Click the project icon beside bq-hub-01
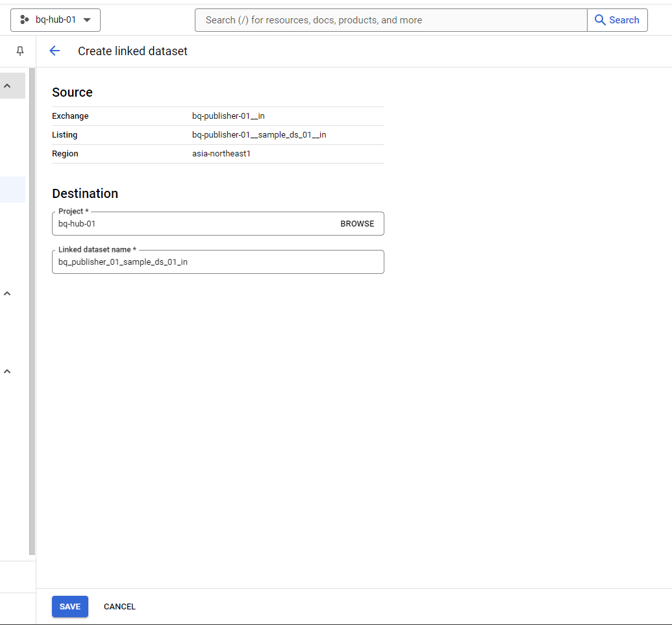This screenshot has height=625, width=672. coord(25,19)
